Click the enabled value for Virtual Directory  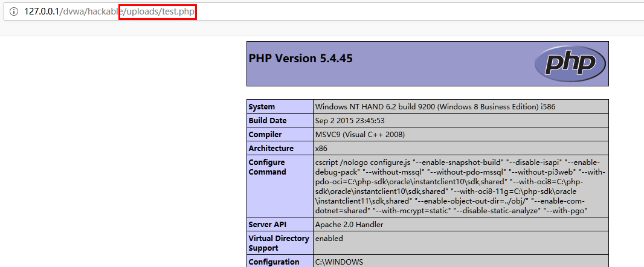[x=329, y=239]
